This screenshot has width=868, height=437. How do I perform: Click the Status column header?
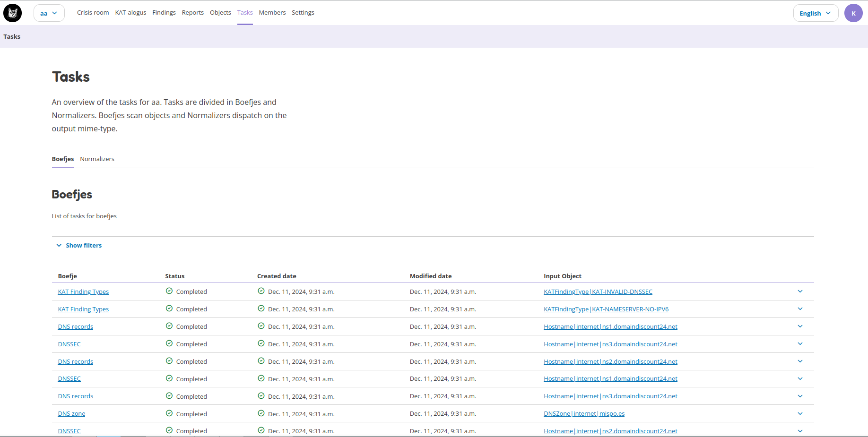click(x=175, y=276)
